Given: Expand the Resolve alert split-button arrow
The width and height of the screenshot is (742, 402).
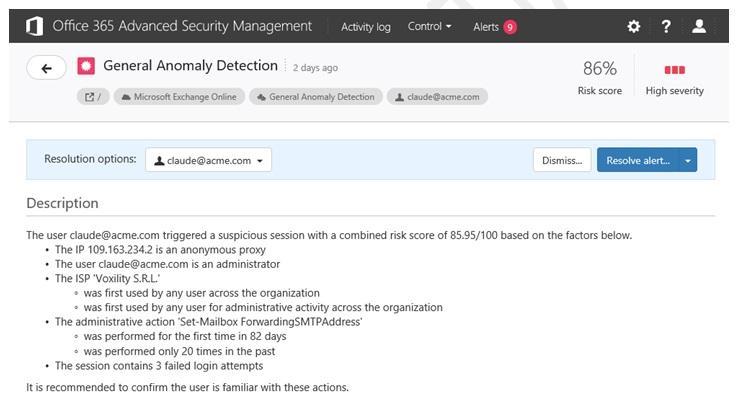Looking at the screenshot, I should coord(686,160).
